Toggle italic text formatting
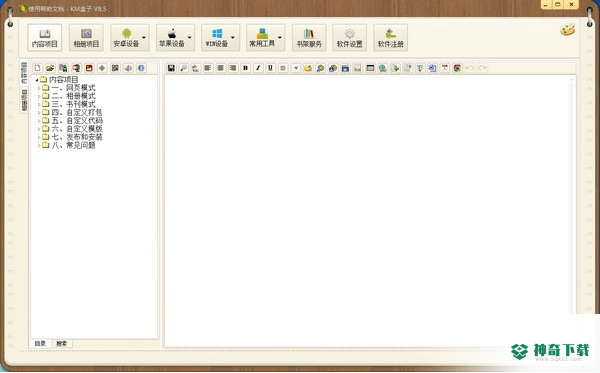This screenshot has height=373, width=600. tap(258, 68)
